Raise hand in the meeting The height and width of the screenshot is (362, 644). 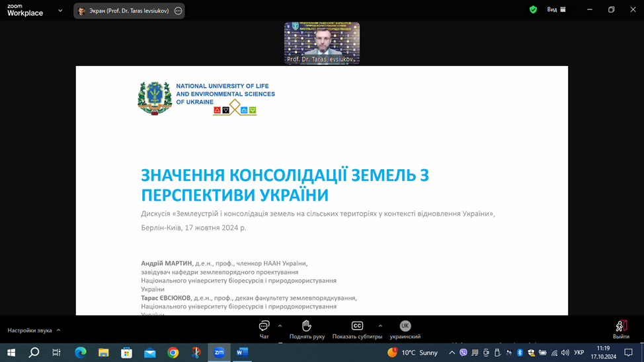[x=307, y=330]
